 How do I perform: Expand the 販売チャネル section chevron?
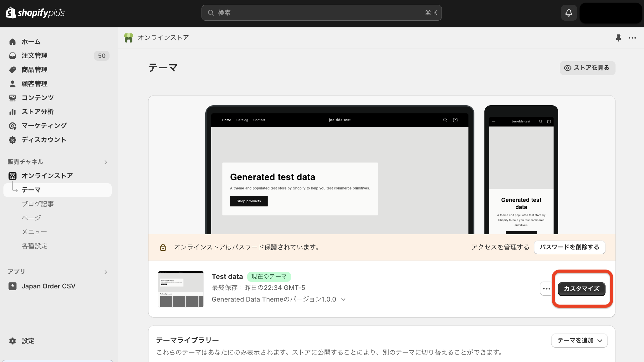(x=105, y=162)
